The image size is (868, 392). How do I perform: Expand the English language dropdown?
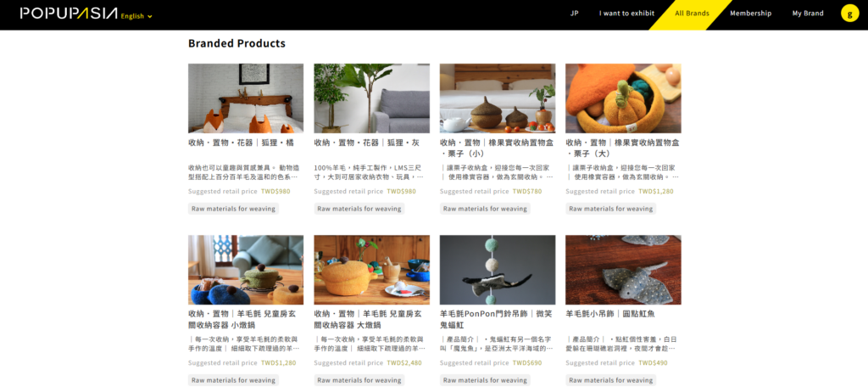(136, 16)
